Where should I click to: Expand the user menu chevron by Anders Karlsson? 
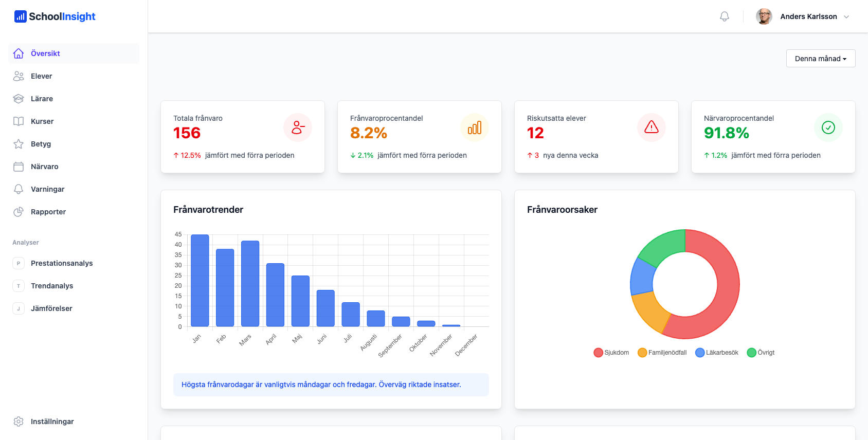846,16
